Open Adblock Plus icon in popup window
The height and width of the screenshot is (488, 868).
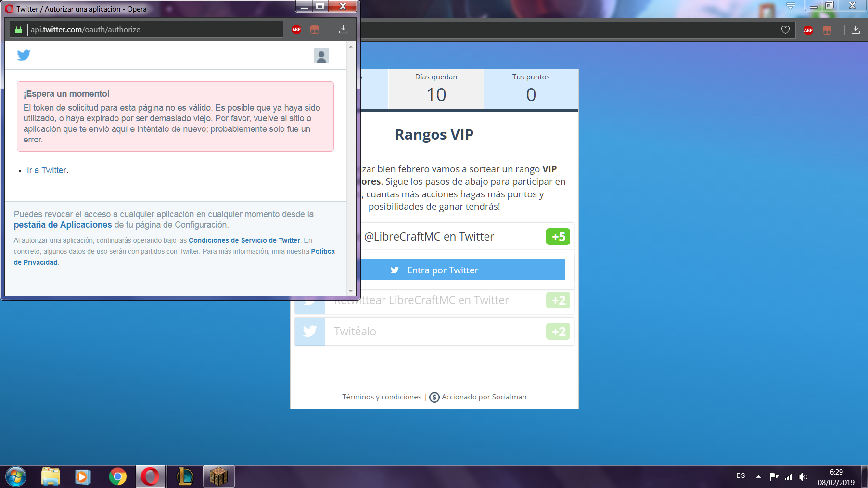pyautogui.click(x=296, y=29)
